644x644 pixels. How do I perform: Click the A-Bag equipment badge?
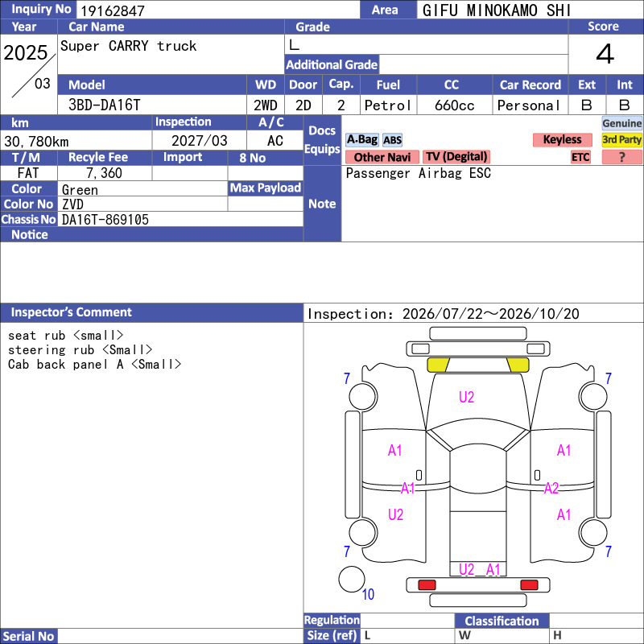click(x=361, y=139)
